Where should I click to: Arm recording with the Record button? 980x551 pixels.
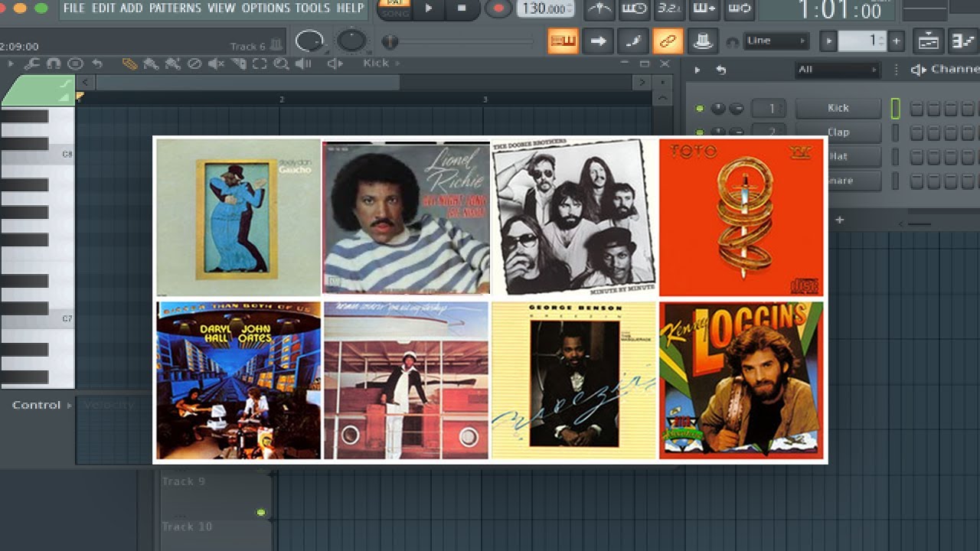(498, 8)
